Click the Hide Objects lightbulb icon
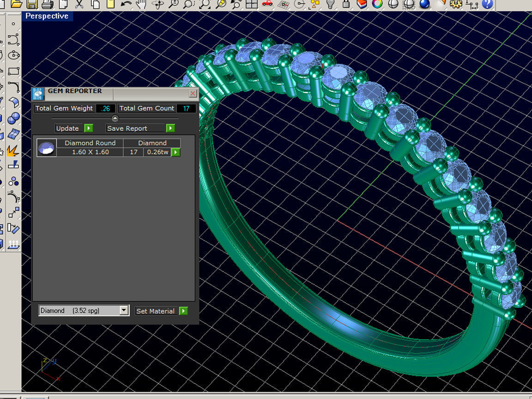The width and height of the screenshot is (532, 399). click(330, 4)
